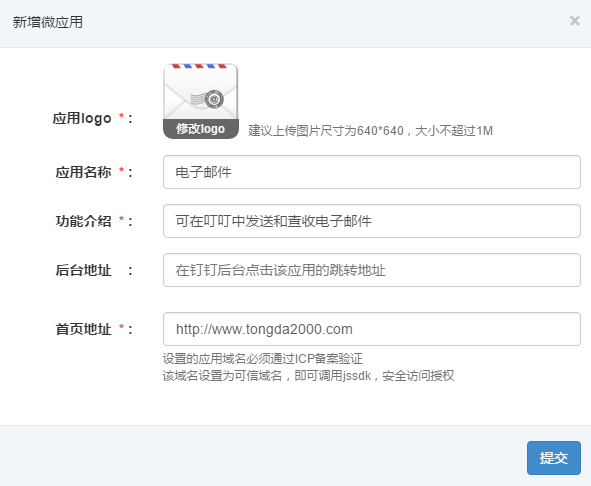Click the empty 后台地址 input box
This screenshot has width=591, height=486.
pyautogui.click(x=372, y=270)
